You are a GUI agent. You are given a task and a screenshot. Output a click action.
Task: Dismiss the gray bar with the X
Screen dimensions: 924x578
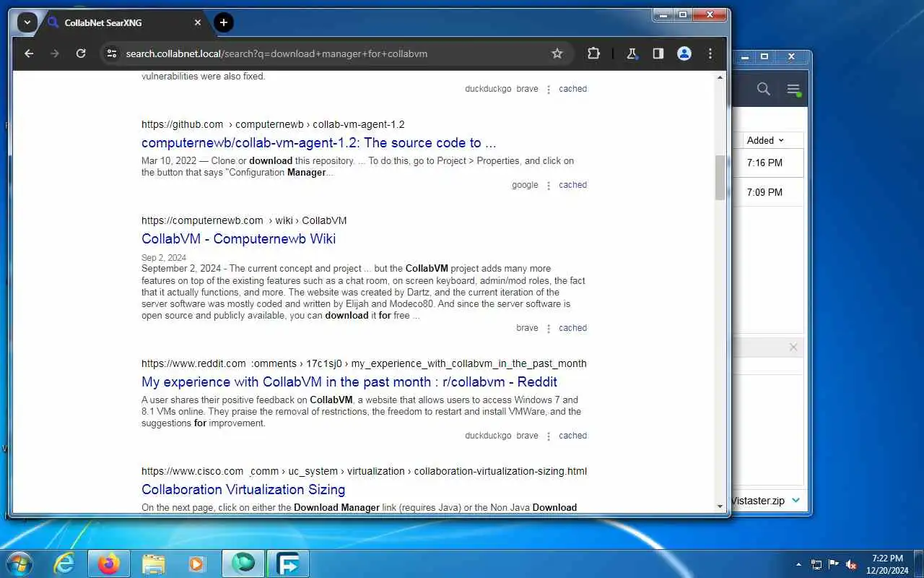[793, 348]
